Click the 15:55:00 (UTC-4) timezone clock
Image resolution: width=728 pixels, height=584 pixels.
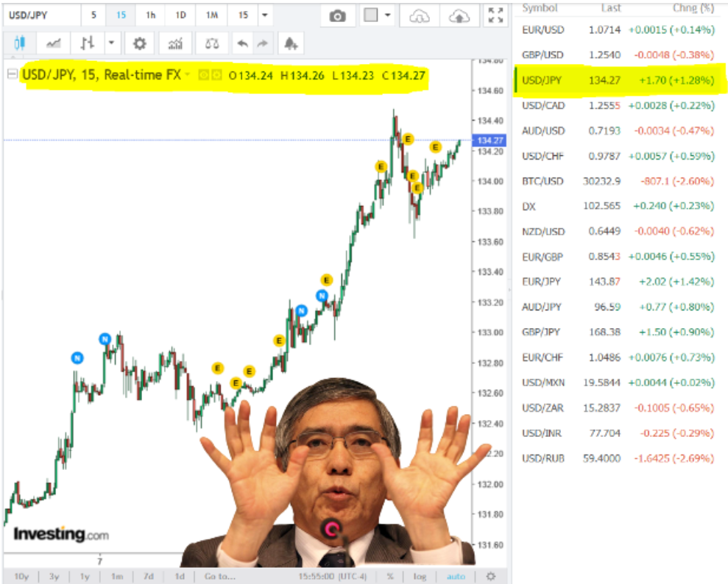pyautogui.click(x=333, y=576)
